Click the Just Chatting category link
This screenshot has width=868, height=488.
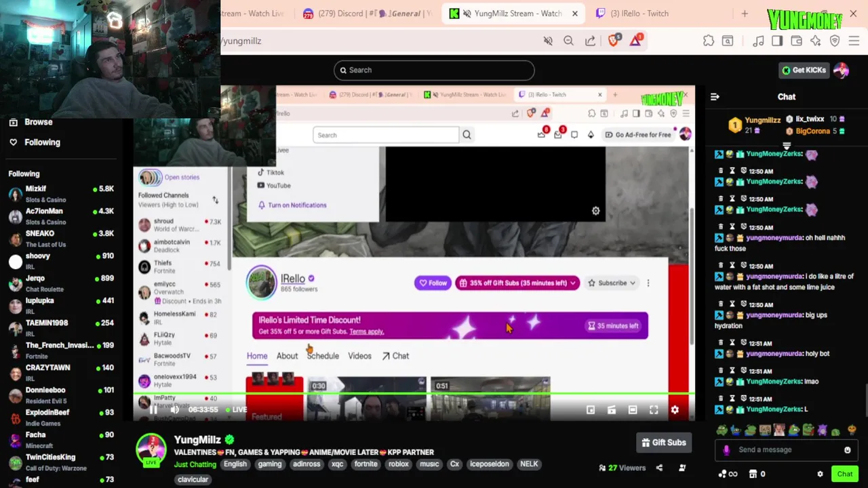point(195,464)
